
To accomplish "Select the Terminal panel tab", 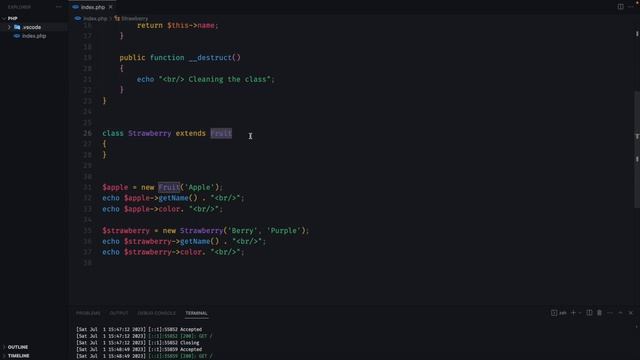I will (196, 313).
